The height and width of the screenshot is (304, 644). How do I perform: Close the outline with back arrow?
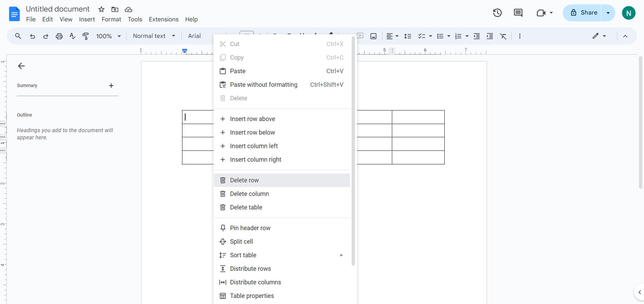(x=21, y=66)
